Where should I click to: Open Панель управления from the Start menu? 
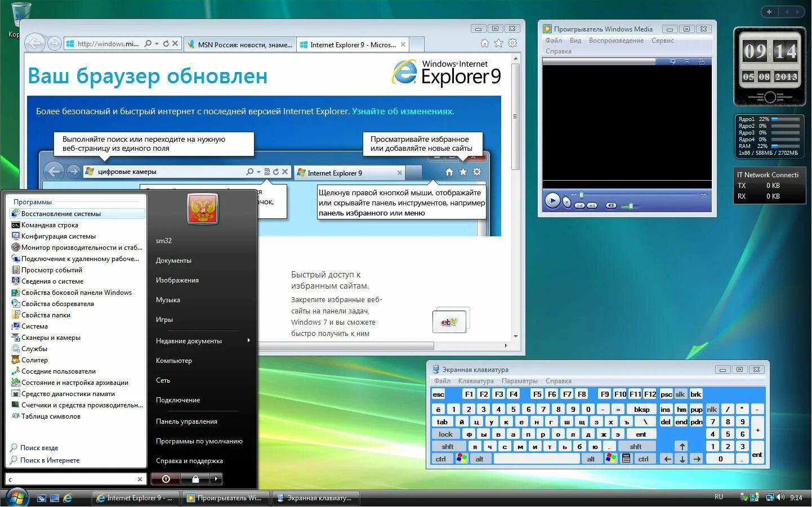pos(186,421)
